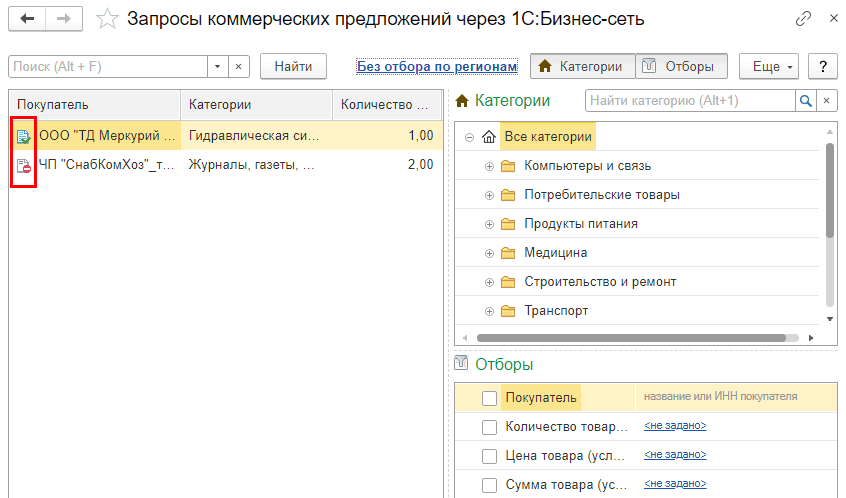The height and width of the screenshot is (498, 846).
Task: Tick the Количество товара filter checkbox
Action: click(489, 427)
